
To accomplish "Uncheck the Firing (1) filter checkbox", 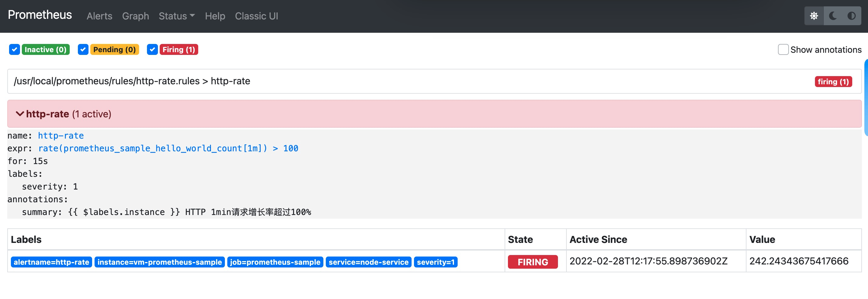I will pyautogui.click(x=152, y=49).
